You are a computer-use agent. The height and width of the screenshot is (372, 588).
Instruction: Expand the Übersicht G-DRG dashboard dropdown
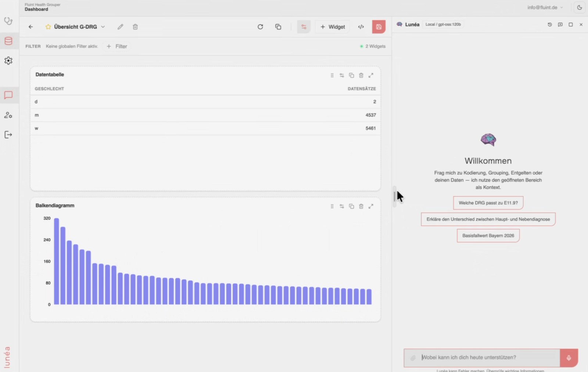(x=103, y=27)
